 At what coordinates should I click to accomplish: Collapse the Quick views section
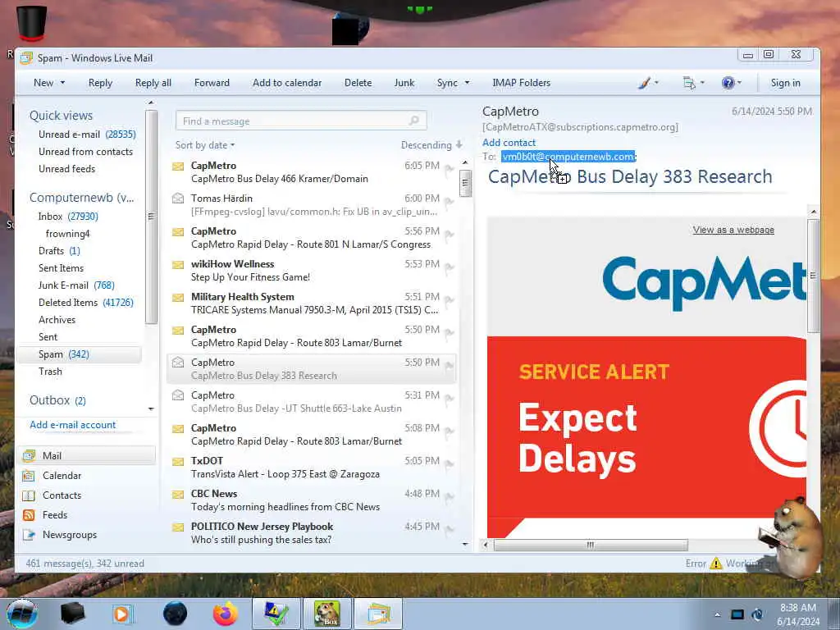pyautogui.click(x=61, y=116)
